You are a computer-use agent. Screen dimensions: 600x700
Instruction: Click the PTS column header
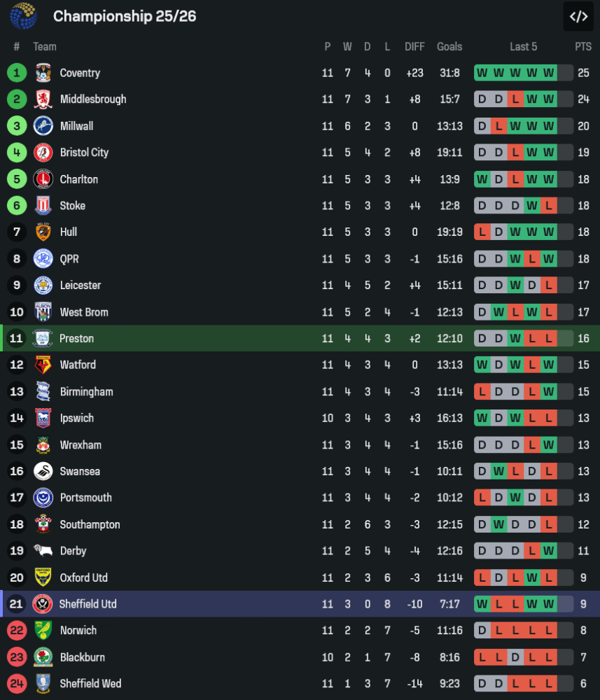pyautogui.click(x=582, y=47)
